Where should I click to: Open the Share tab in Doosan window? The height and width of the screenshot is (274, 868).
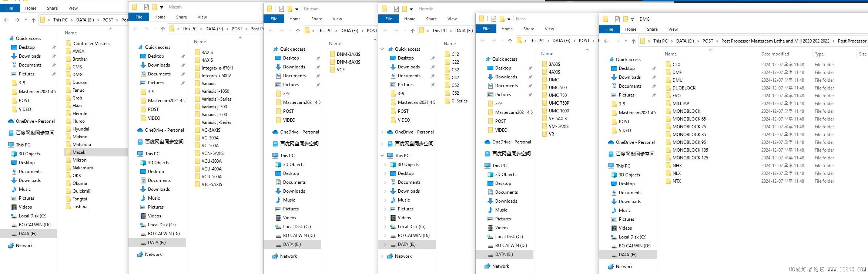point(316,19)
